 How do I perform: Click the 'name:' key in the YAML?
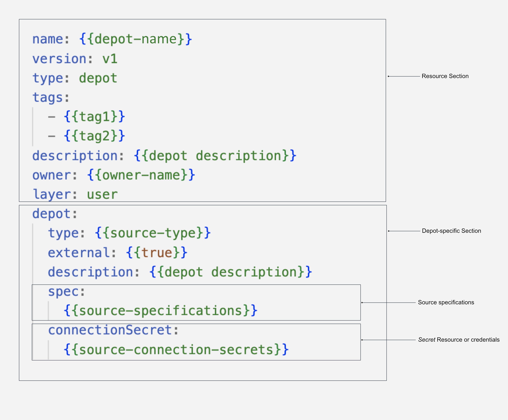pos(51,39)
